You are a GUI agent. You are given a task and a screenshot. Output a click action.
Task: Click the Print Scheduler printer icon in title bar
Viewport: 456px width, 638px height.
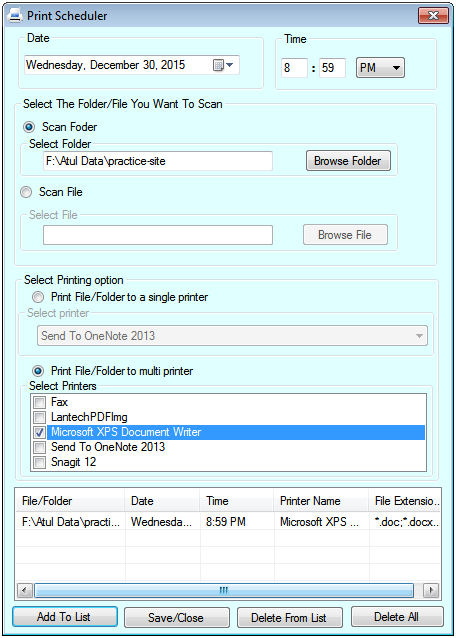[x=15, y=16]
